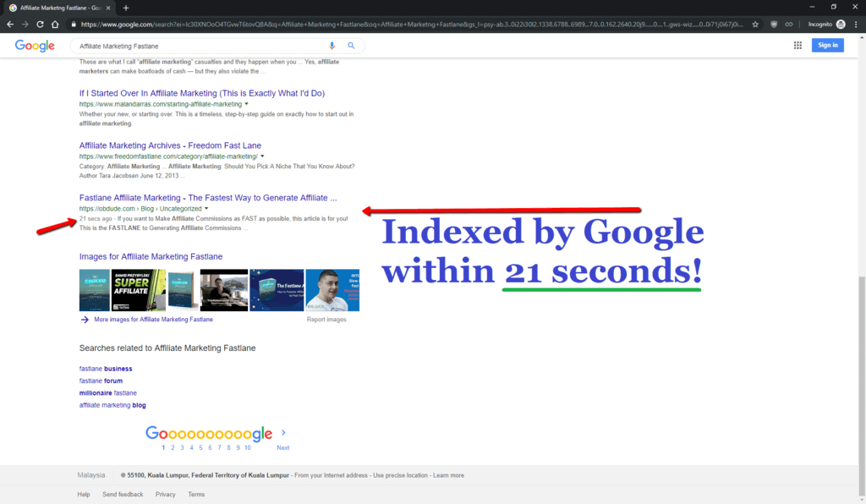Screen dimensions: 866x504
Task: Go to results page 6
Action: tap(210, 447)
